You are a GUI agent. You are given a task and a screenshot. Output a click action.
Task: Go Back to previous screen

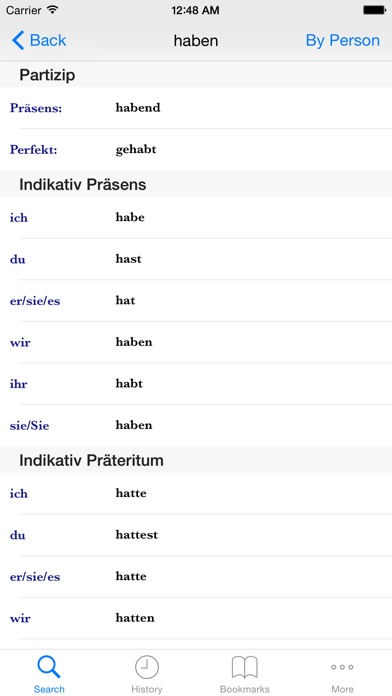pos(39,40)
